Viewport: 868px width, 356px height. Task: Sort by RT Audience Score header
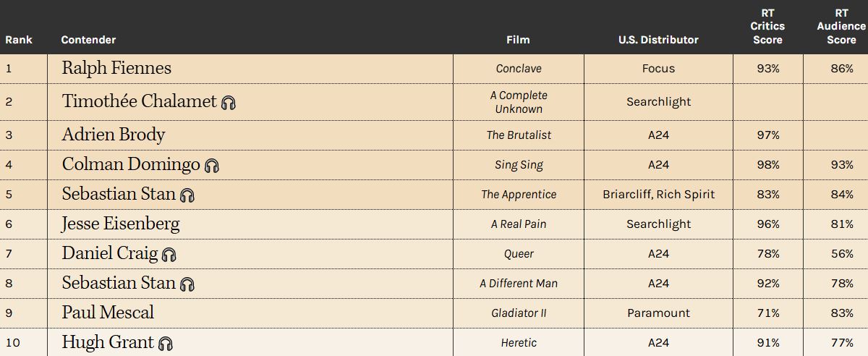click(x=841, y=27)
